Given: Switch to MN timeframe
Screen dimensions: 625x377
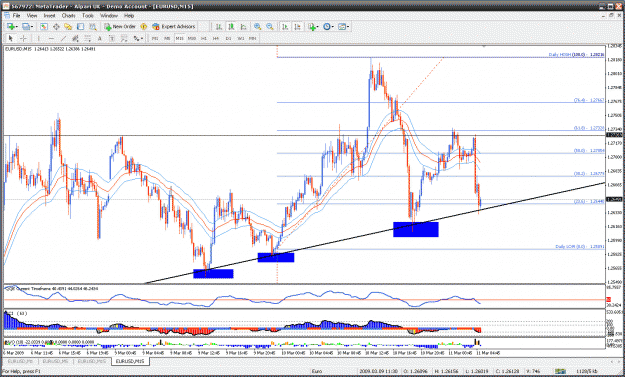Looking at the screenshot, I should (x=253, y=38).
